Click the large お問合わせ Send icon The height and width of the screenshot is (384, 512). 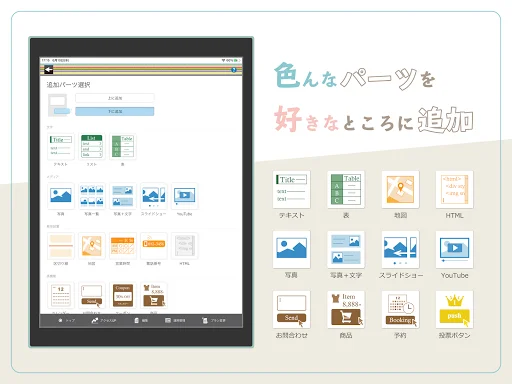click(x=291, y=309)
